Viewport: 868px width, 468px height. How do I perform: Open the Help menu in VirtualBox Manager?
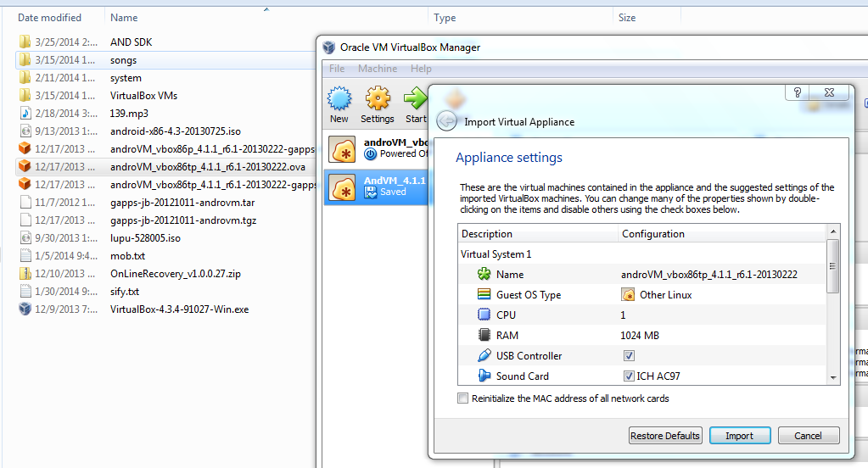point(421,69)
